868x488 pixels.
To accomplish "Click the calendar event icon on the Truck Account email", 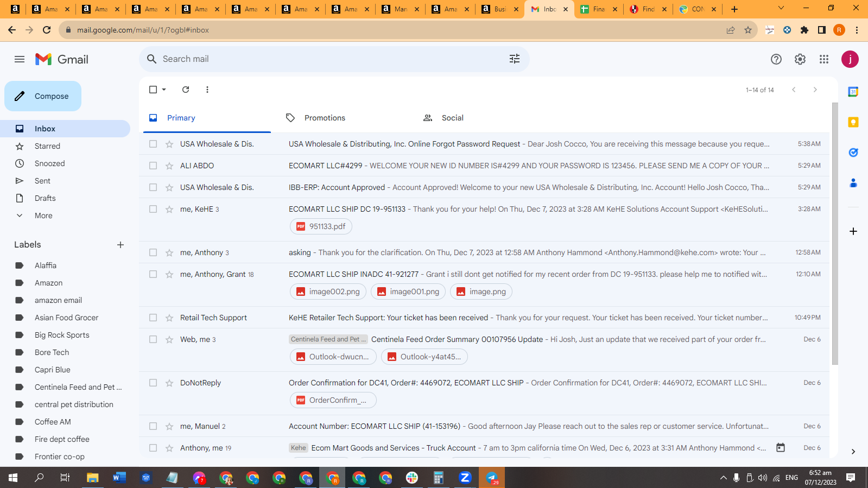I will click(781, 448).
